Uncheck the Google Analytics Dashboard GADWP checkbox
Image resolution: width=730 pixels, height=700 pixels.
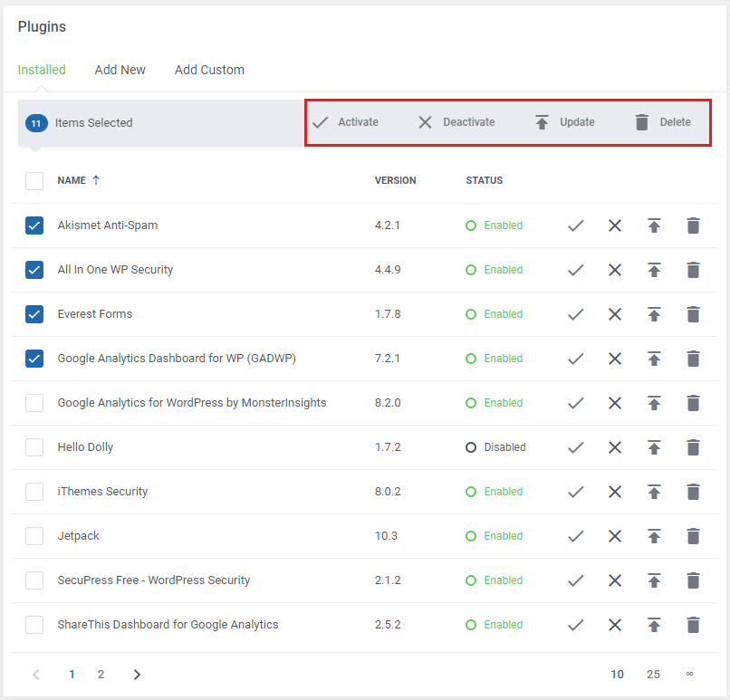[34, 359]
